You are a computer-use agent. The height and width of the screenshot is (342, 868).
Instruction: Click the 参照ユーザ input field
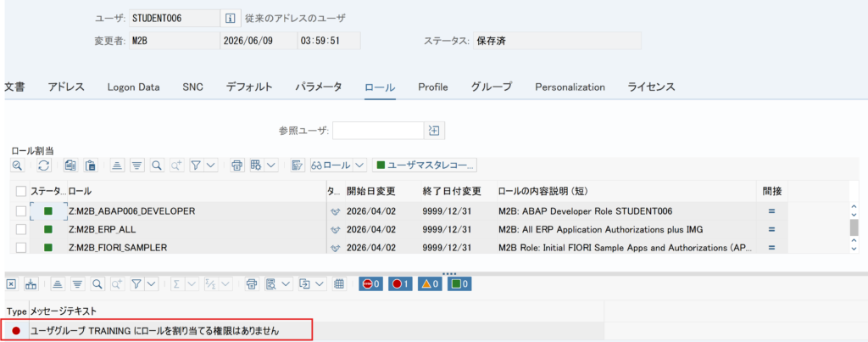coord(378,131)
